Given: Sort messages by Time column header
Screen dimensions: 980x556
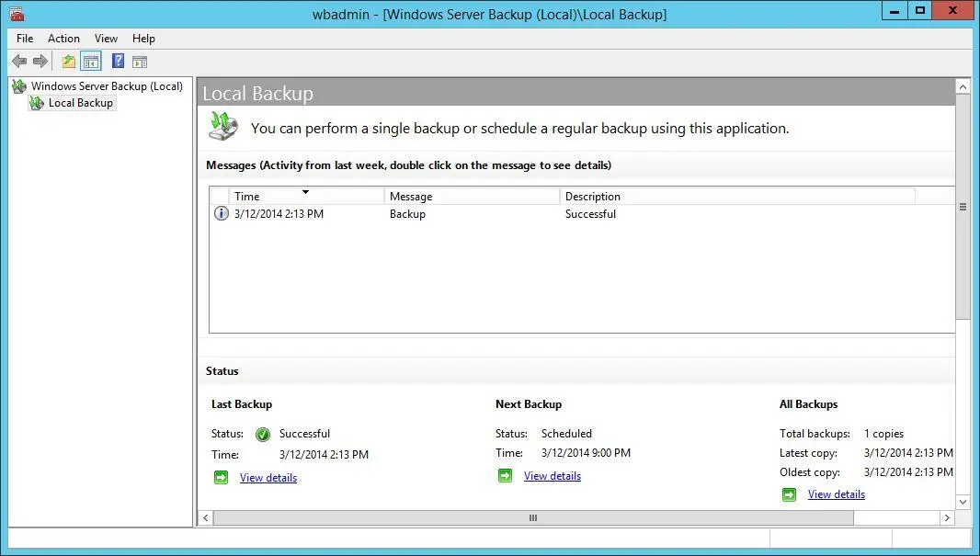Looking at the screenshot, I should pyautogui.click(x=306, y=196).
